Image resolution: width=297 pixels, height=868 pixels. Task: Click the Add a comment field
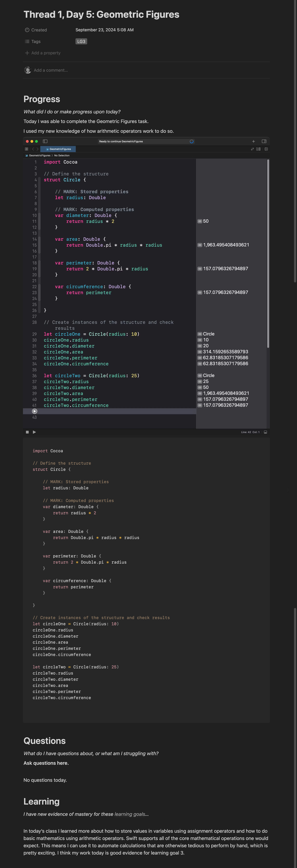point(51,70)
